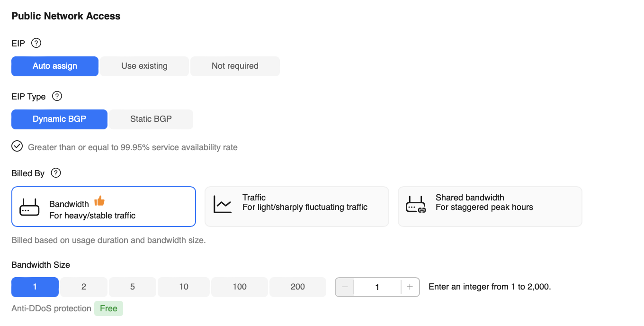Select Auto assign EIP option

pyautogui.click(x=55, y=66)
